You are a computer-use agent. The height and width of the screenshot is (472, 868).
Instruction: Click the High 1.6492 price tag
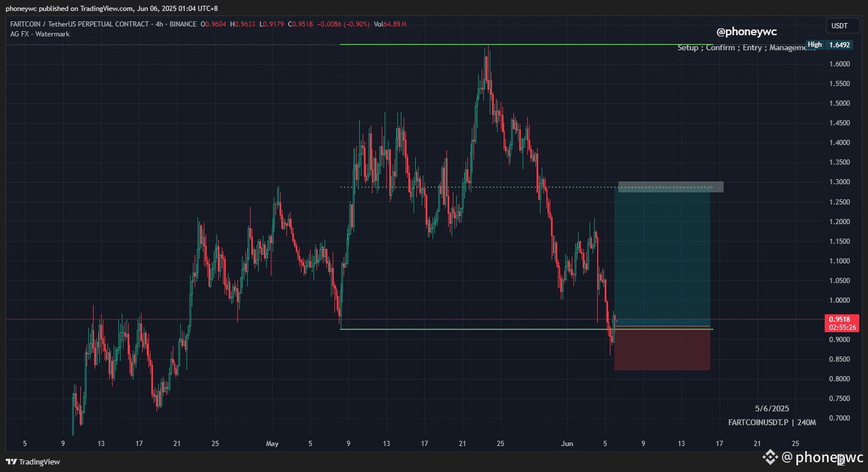[x=829, y=44]
